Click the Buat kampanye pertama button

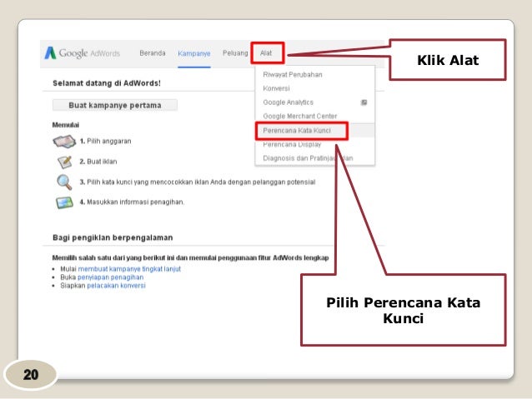pyautogui.click(x=115, y=105)
